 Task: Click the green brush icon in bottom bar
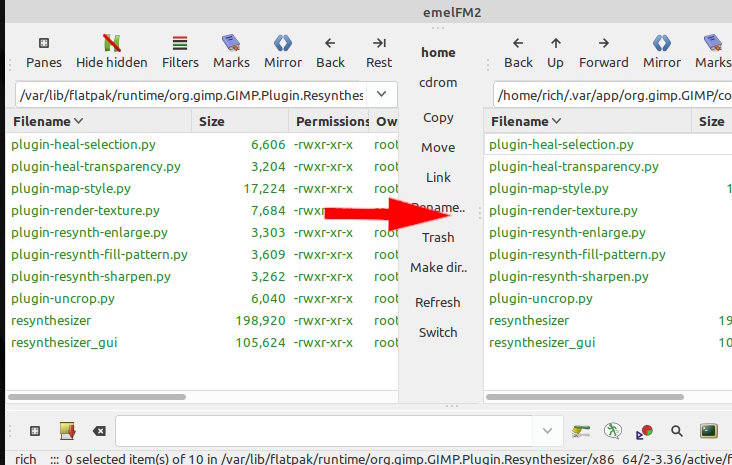[581, 431]
